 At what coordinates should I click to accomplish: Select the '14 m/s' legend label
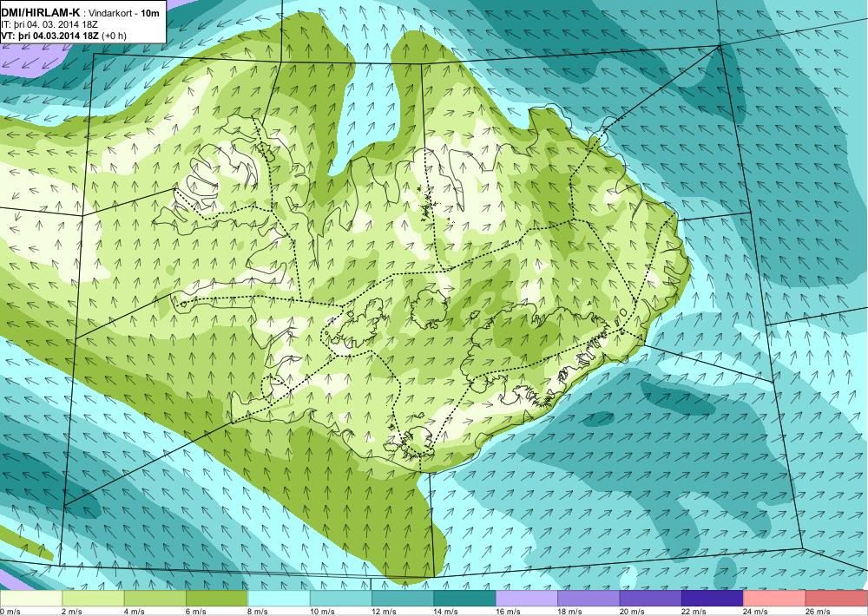[446, 612]
